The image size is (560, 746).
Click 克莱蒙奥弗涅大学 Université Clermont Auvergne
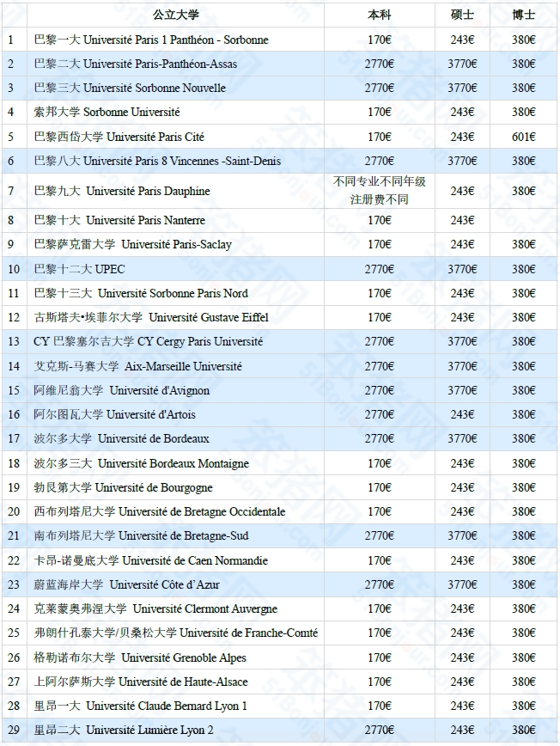[x=155, y=609]
